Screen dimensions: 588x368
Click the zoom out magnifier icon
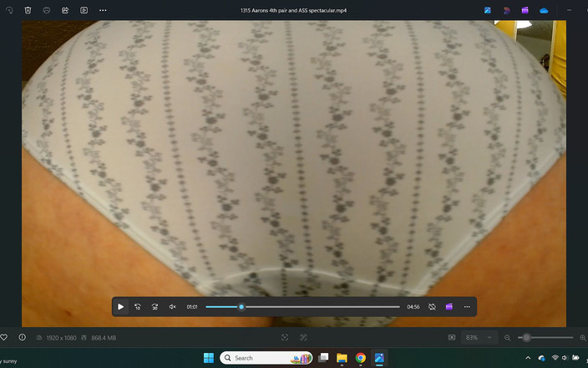point(507,337)
